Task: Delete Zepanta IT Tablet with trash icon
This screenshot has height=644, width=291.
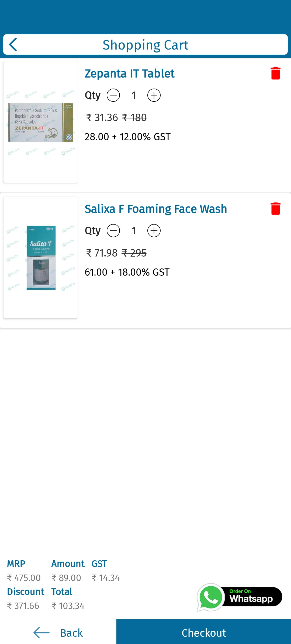Action: click(275, 73)
